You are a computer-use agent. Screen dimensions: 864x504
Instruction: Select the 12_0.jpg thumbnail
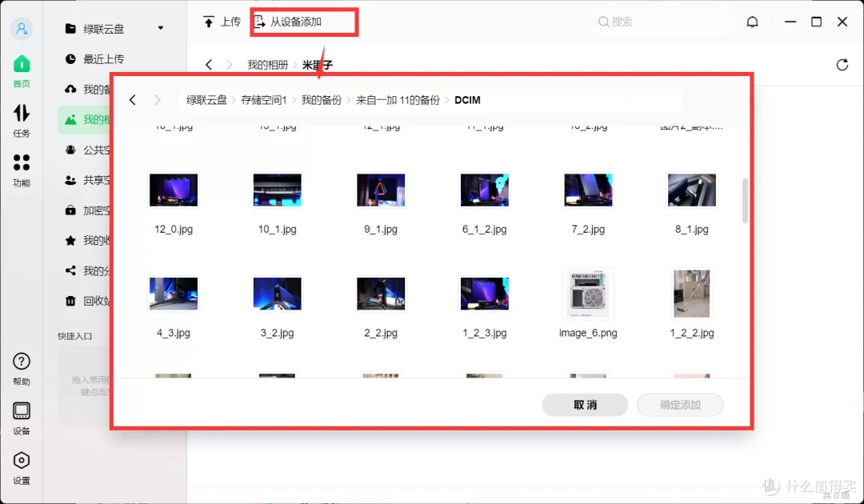pos(174,190)
